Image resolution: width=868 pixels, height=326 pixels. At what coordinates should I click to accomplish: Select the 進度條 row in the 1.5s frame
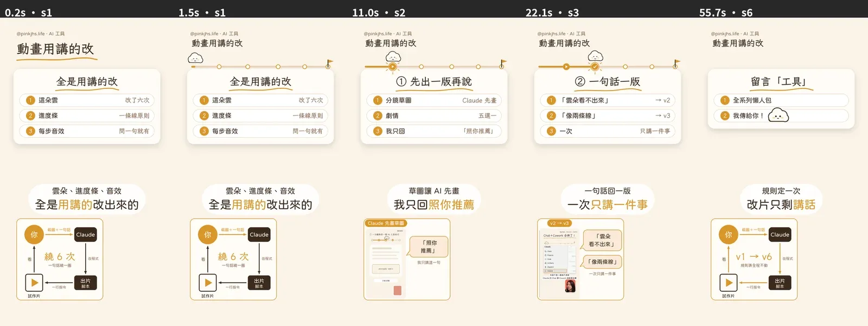260,116
